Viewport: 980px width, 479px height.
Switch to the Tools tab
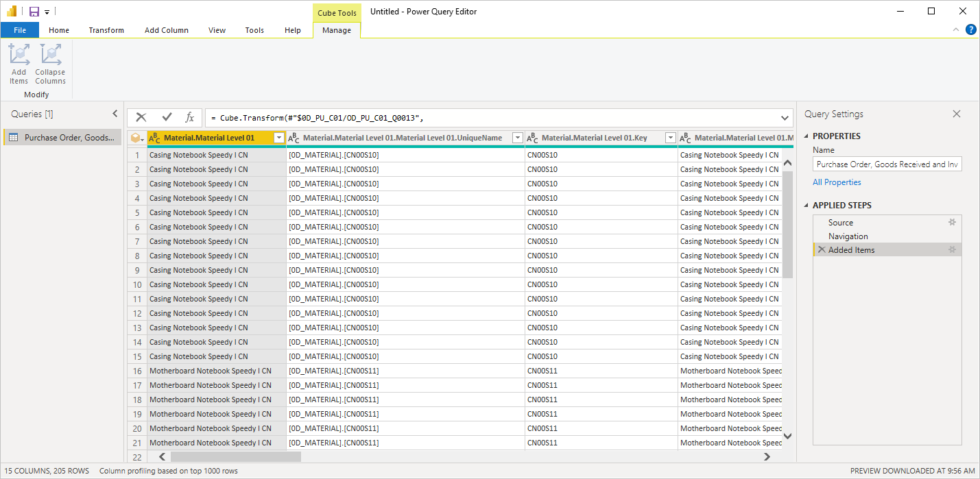click(254, 30)
